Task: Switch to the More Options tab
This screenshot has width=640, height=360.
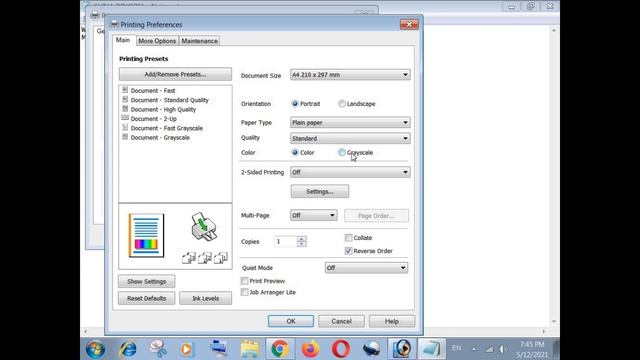Action: tap(157, 41)
